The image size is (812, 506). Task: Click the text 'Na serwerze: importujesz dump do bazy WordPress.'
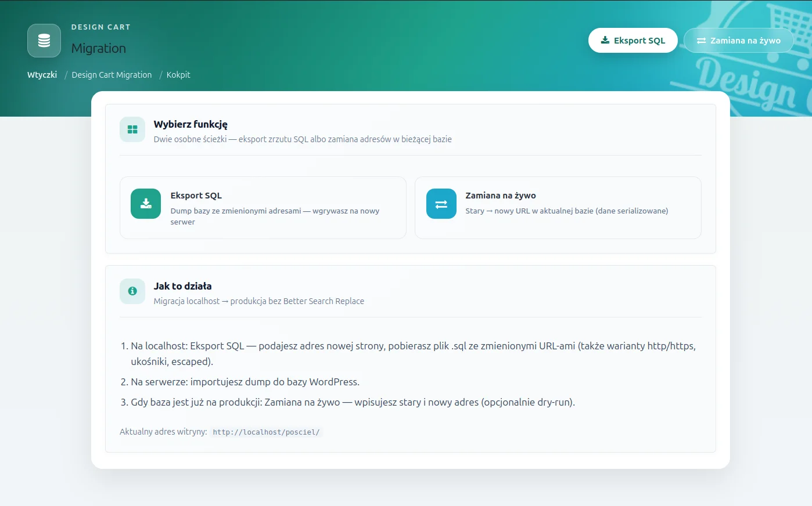click(245, 382)
